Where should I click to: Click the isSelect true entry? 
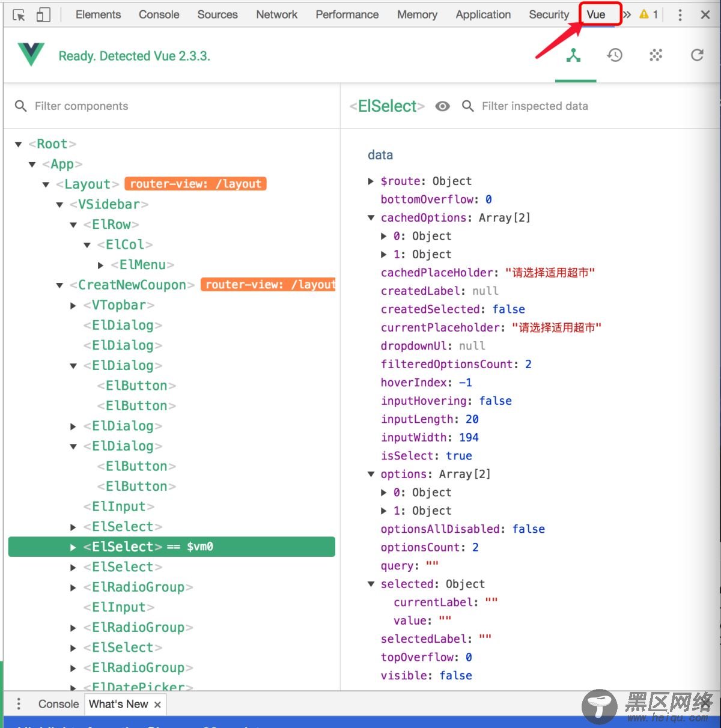pos(427,456)
